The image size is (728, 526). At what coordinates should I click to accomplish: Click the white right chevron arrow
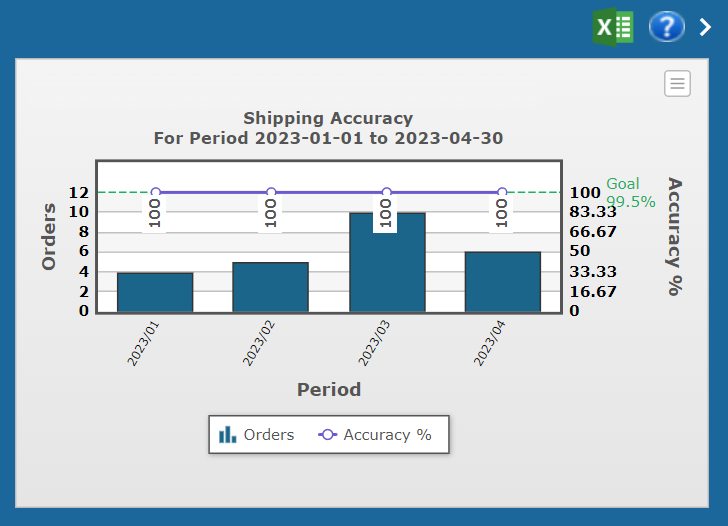[705, 27]
